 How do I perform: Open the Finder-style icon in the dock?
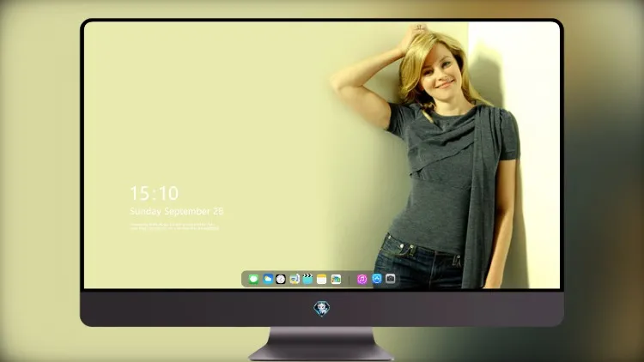coord(294,279)
